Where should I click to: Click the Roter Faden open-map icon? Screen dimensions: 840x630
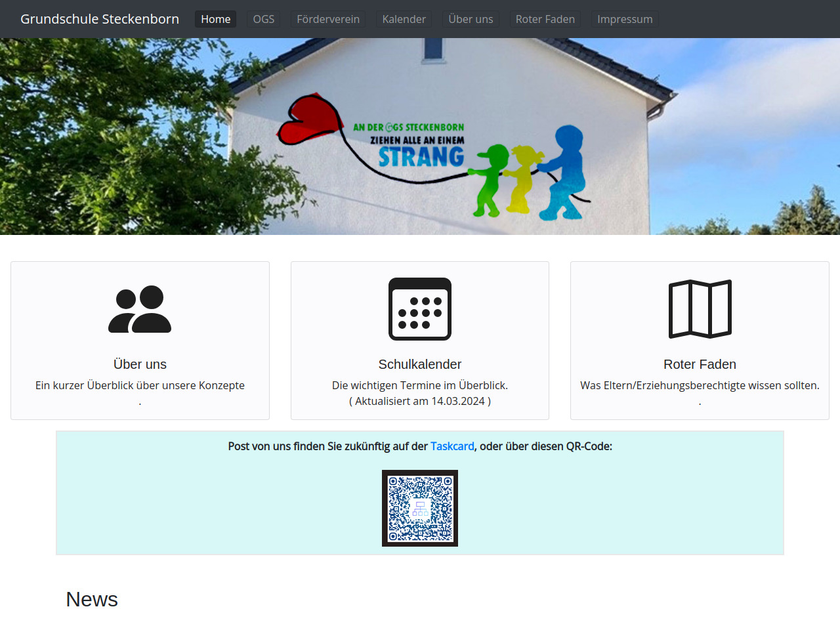(x=700, y=309)
